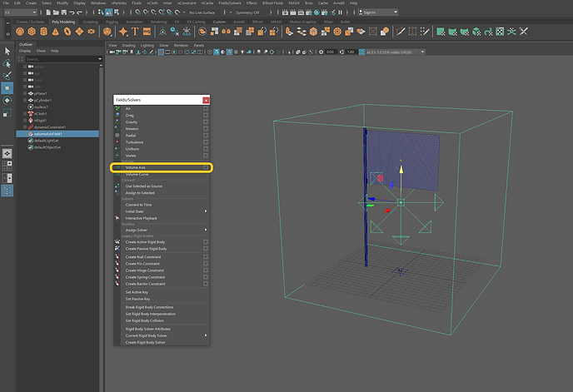
Task: Expand the pPlane1 node
Action: coord(25,93)
